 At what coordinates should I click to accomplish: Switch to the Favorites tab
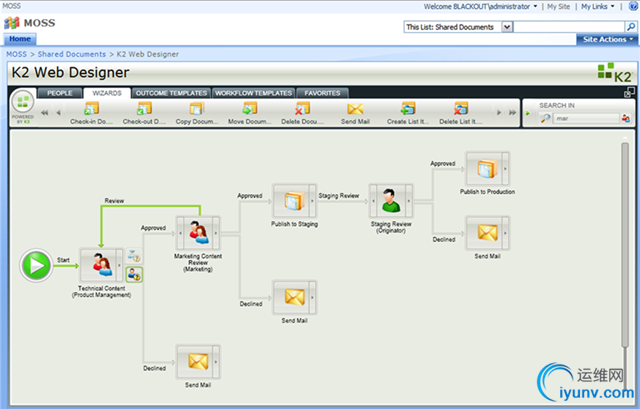(322, 93)
